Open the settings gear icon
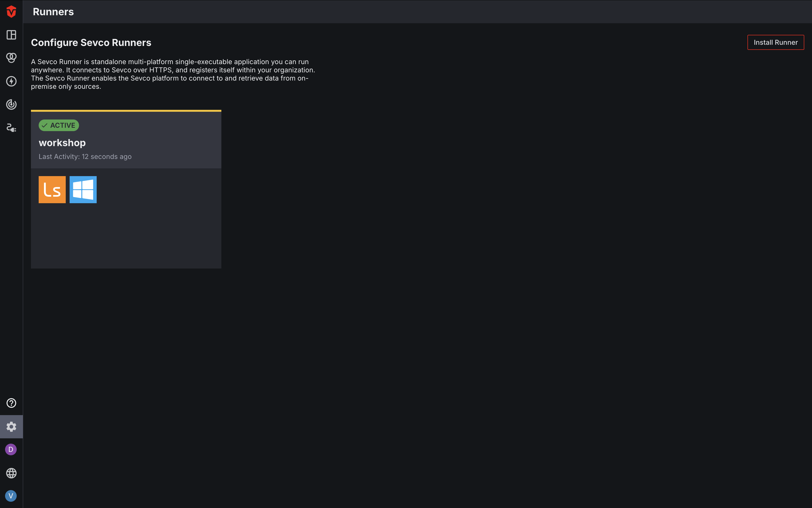 tap(11, 427)
